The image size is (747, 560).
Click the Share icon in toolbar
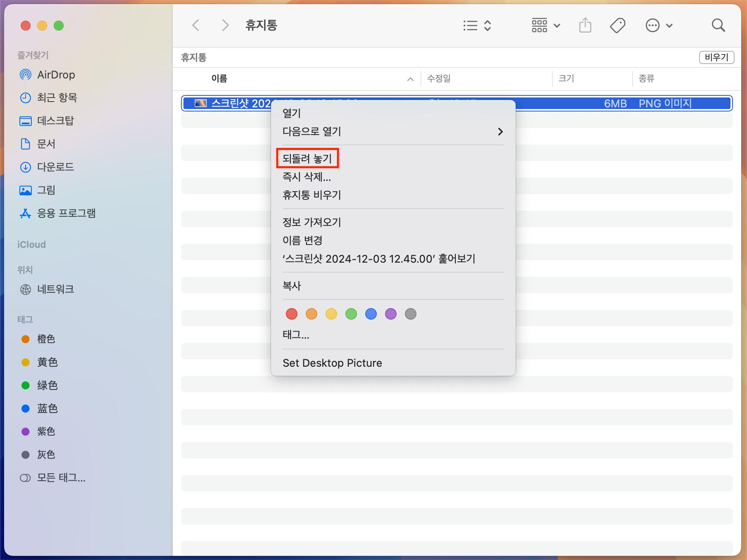point(585,26)
